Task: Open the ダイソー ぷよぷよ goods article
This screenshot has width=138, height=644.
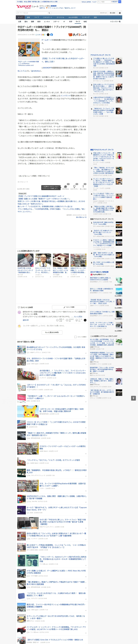Action: tap(56, 386)
